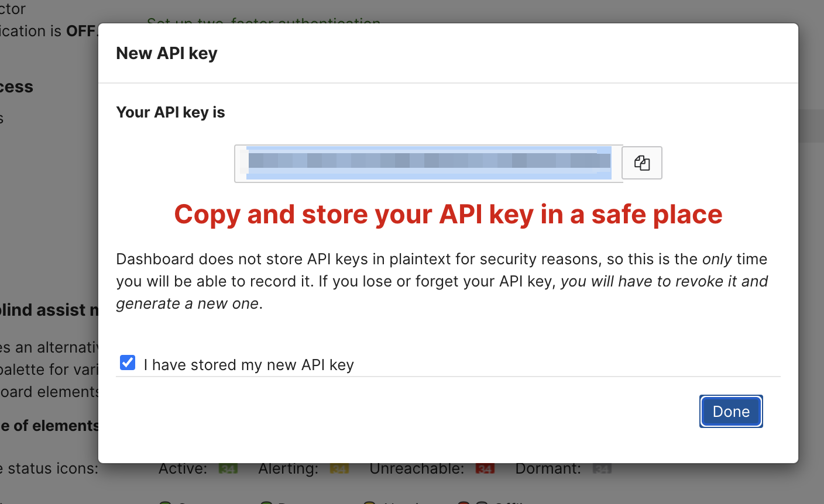Click the gray Dormant status icon

pos(602,468)
